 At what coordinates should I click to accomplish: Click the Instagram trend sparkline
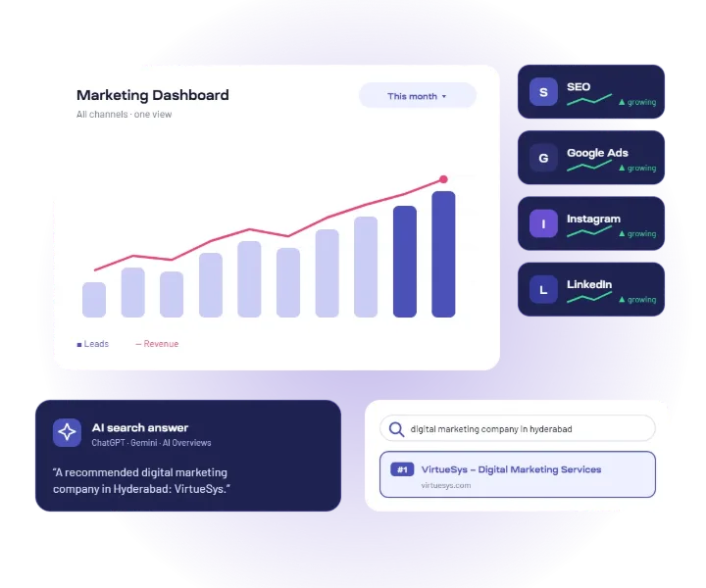(589, 231)
